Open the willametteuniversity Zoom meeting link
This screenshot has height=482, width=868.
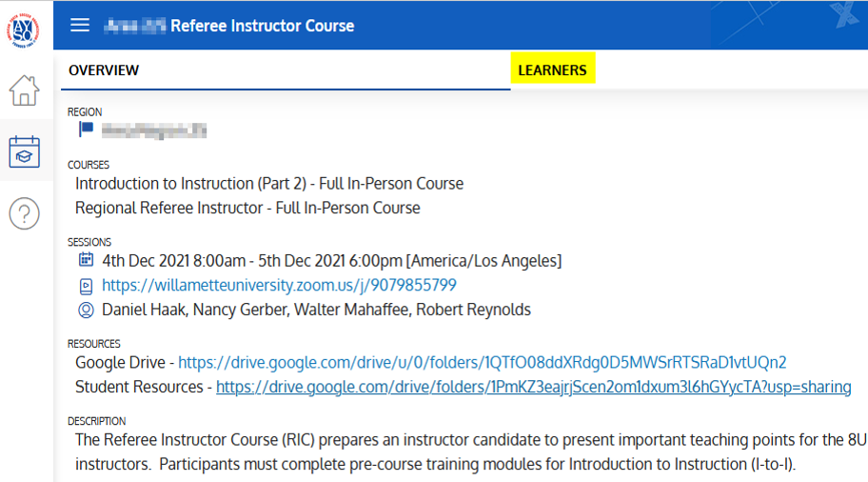coord(279,285)
